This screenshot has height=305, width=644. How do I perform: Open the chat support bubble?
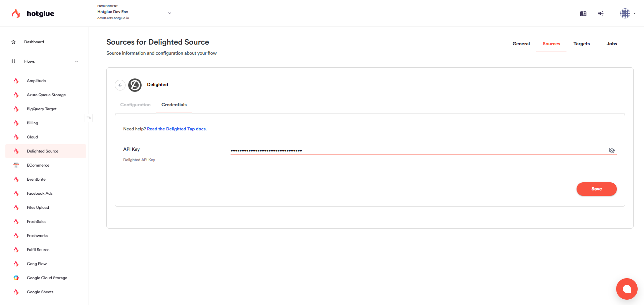pyautogui.click(x=627, y=289)
